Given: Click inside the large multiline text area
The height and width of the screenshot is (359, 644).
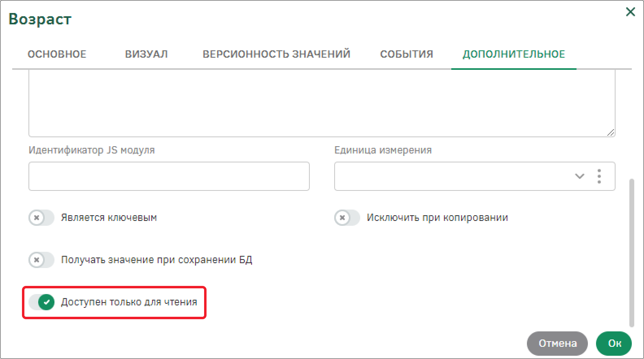Looking at the screenshot, I should [x=322, y=103].
